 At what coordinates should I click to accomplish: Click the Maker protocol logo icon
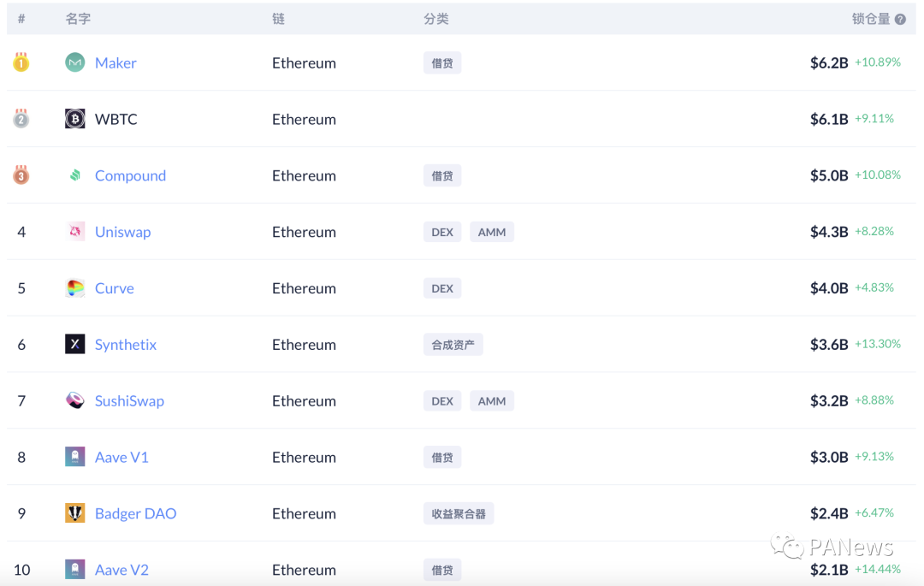click(75, 62)
